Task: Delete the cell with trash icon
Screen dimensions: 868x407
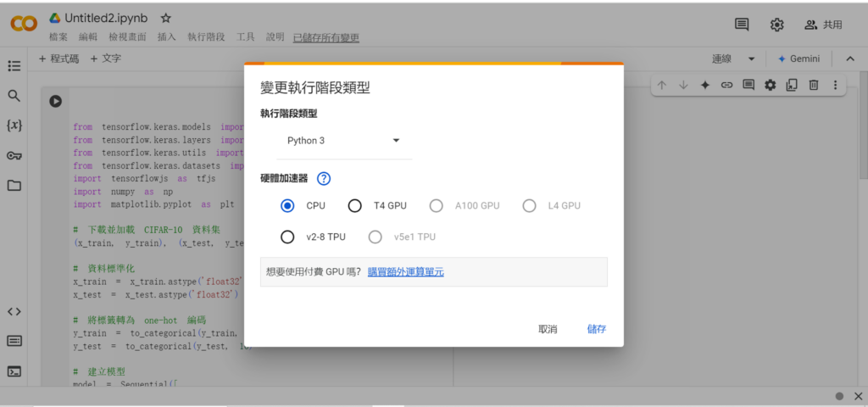Action: pyautogui.click(x=813, y=85)
